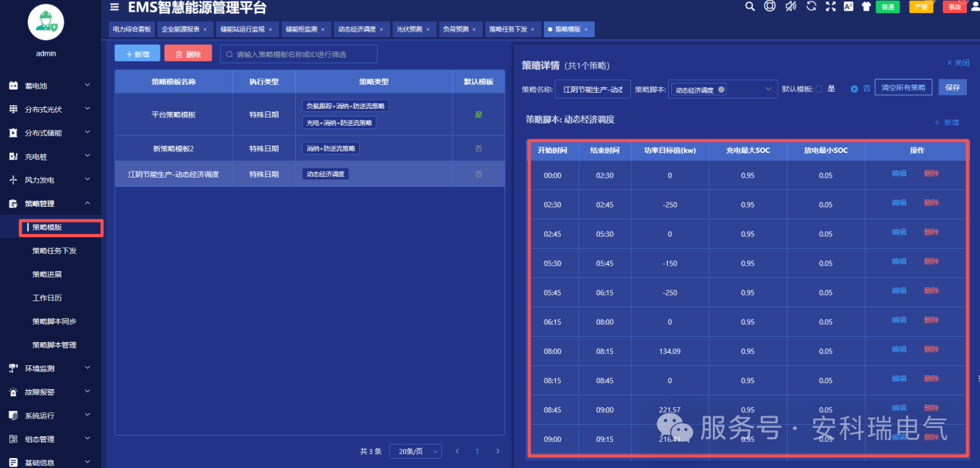
Task: Open the language translation icon
Action: coord(849,6)
